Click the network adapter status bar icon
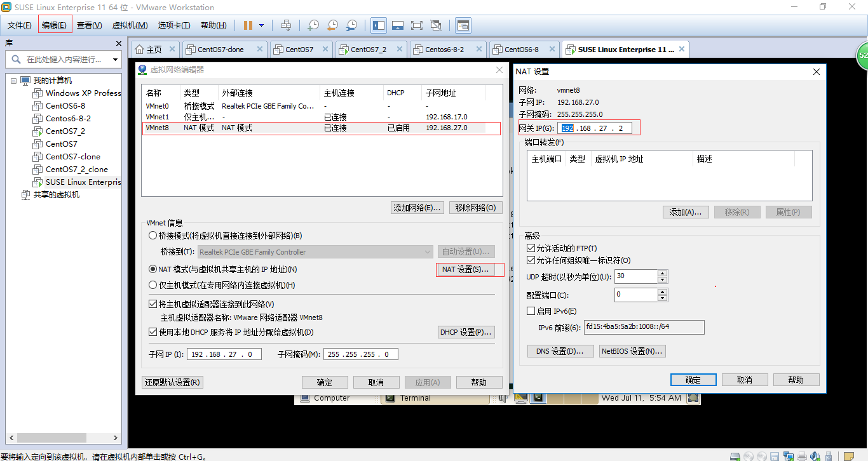 [788, 456]
